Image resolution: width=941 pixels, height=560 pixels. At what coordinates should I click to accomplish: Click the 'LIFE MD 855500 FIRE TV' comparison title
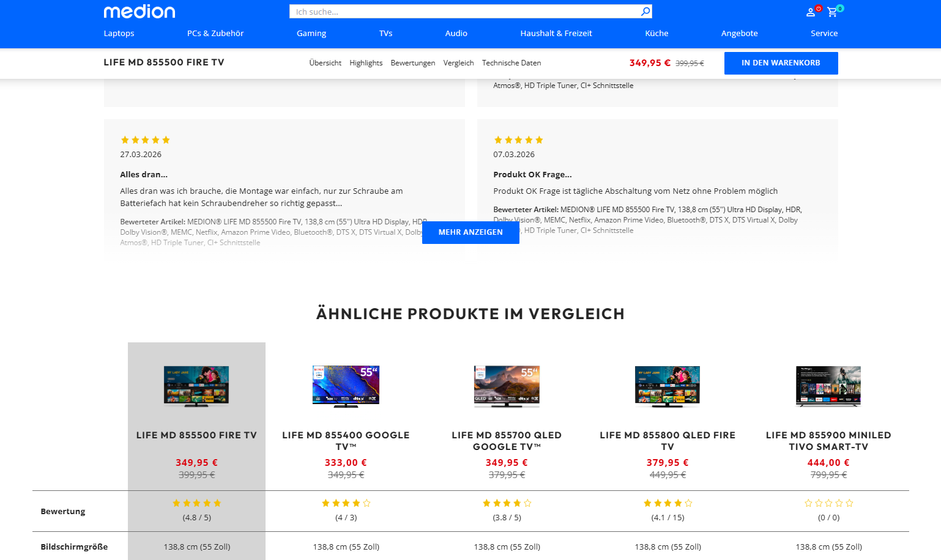[x=196, y=435]
